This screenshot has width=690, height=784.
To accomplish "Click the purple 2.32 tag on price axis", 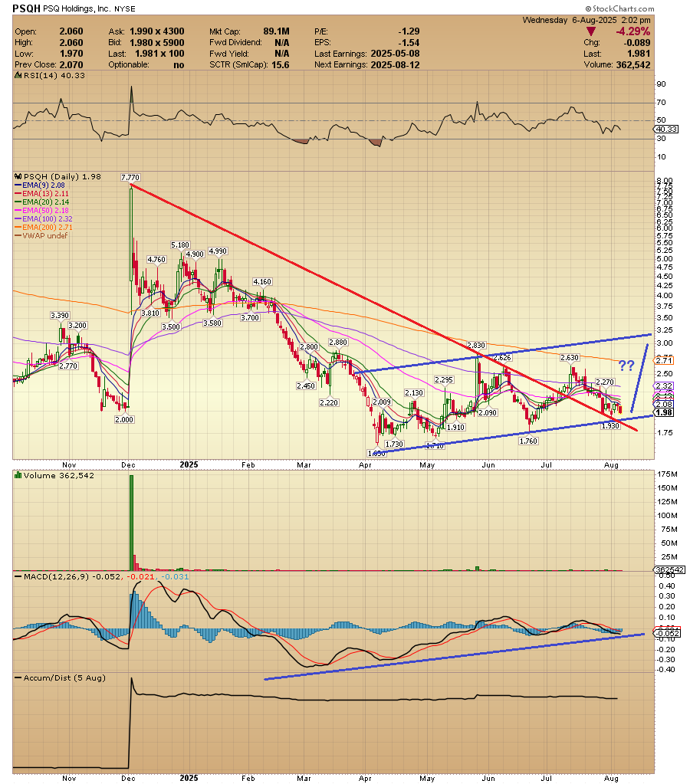I will [664, 386].
